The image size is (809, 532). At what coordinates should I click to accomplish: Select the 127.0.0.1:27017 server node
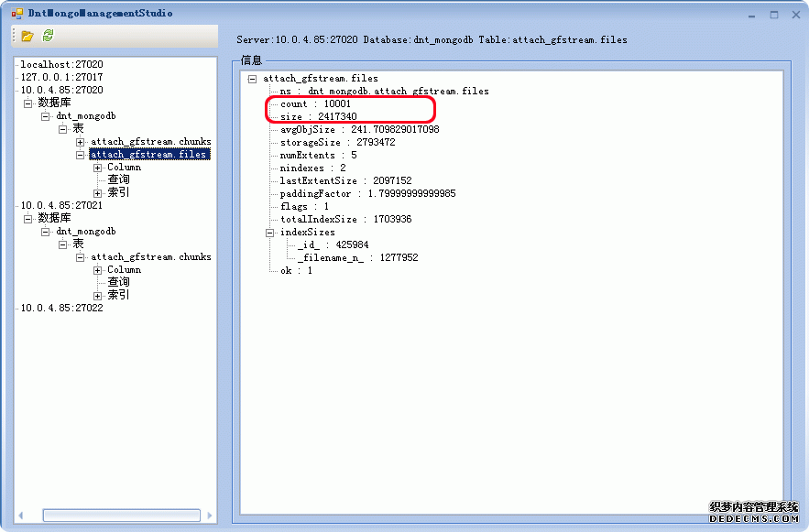[61, 78]
